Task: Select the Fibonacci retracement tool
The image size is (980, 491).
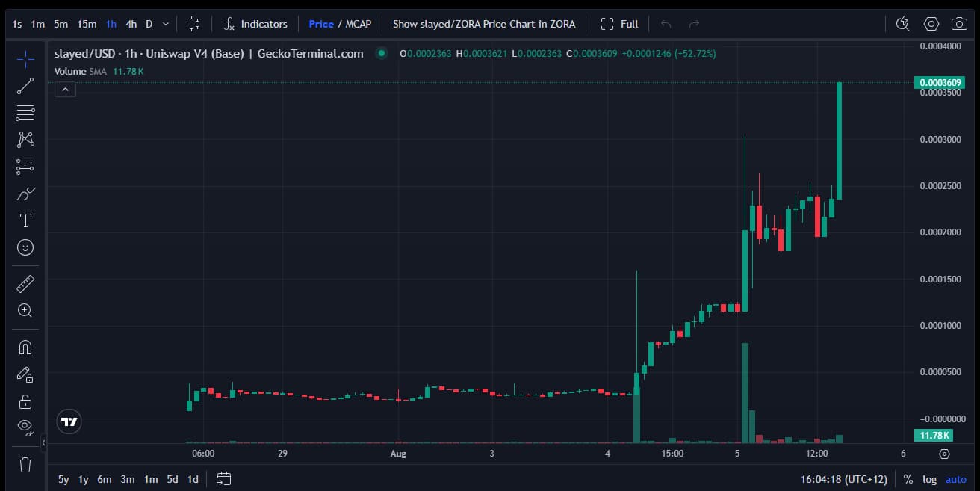Action: click(x=25, y=113)
